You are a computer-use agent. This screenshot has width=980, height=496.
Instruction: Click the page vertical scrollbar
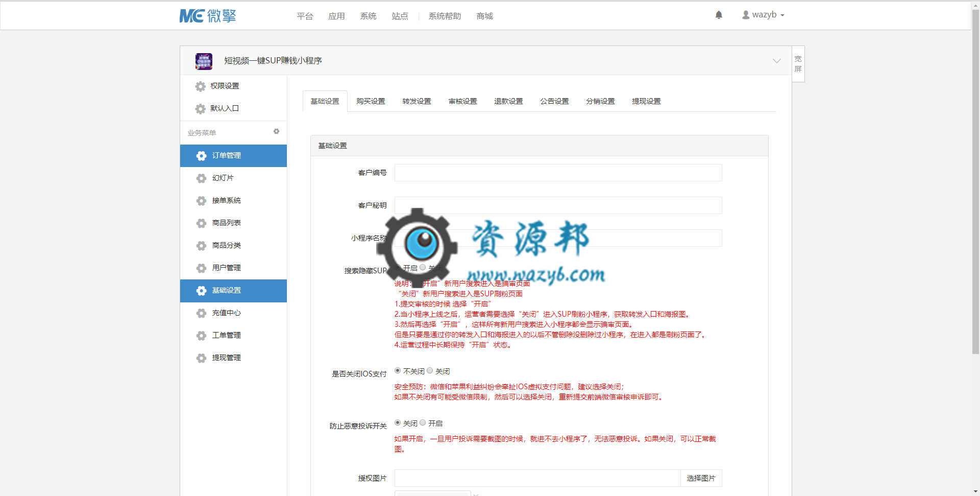pyautogui.click(x=975, y=181)
